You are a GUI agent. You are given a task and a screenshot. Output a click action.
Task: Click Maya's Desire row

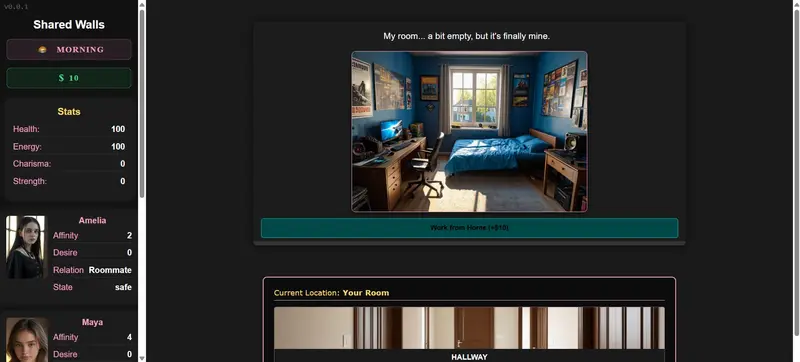(92, 354)
